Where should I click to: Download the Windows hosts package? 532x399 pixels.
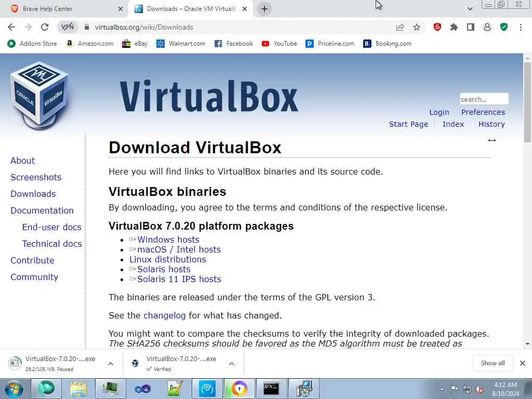168,240
